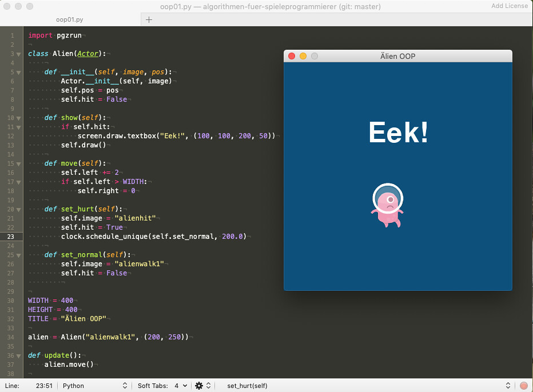
Task: Collapse the set_hurt fold arrow on line 20
Action: click(x=19, y=210)
